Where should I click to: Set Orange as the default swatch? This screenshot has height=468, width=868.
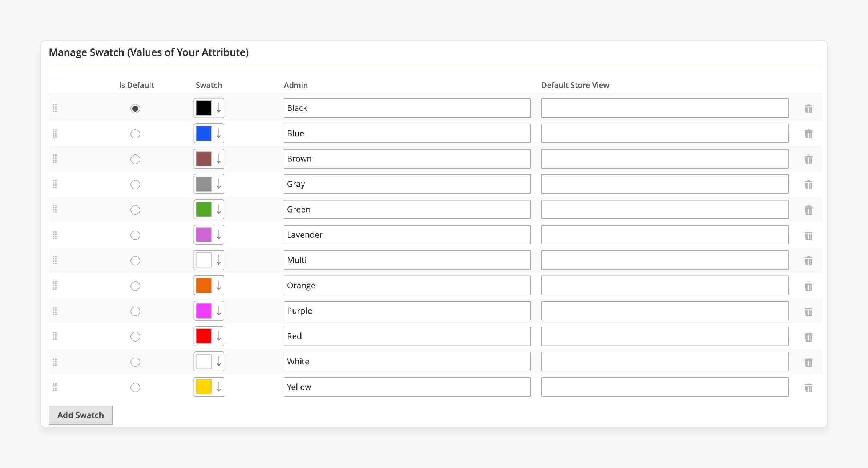tap(135, 286)
